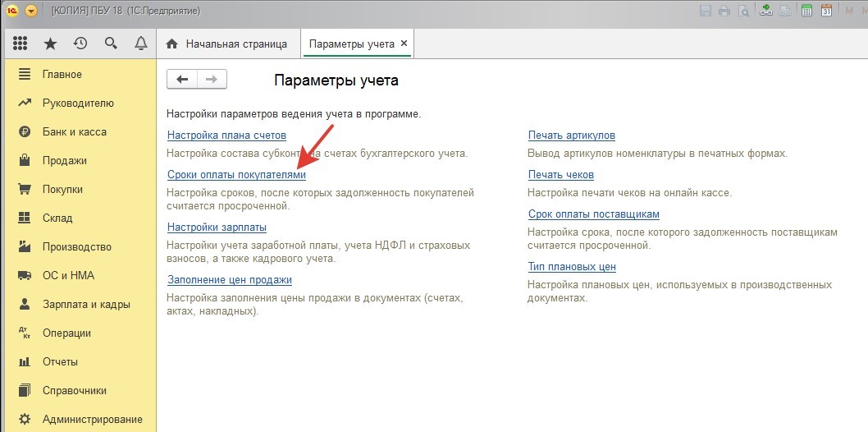Go back with the left arrow button

tap(182, 79)
